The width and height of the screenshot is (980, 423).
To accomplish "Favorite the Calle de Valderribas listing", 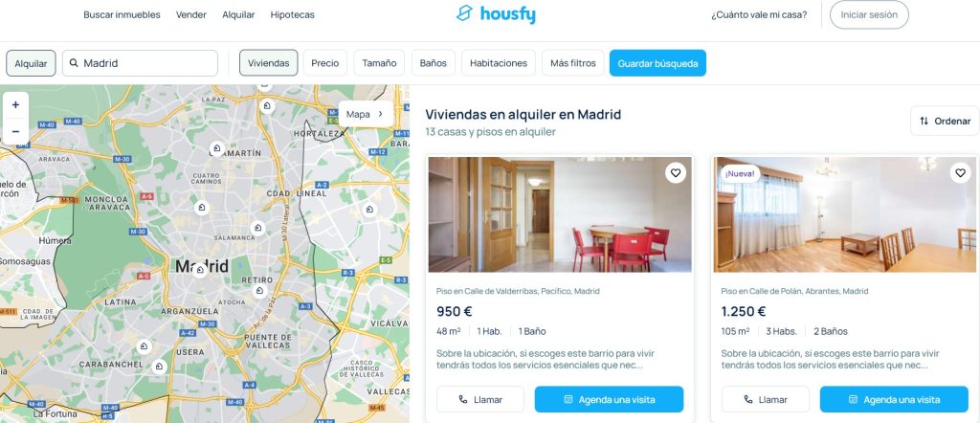I will click(675, 172).
